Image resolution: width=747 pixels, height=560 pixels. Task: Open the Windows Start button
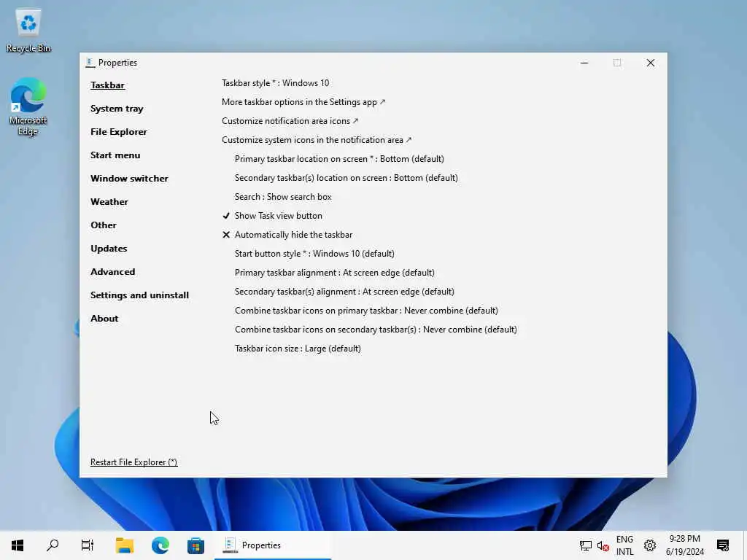(18, 545)
